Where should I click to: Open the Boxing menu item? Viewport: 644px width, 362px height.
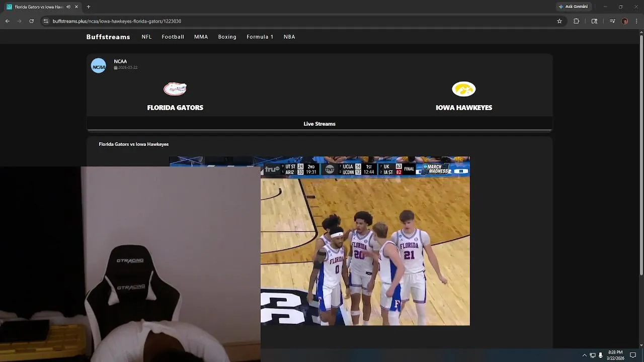click(227, 37)
